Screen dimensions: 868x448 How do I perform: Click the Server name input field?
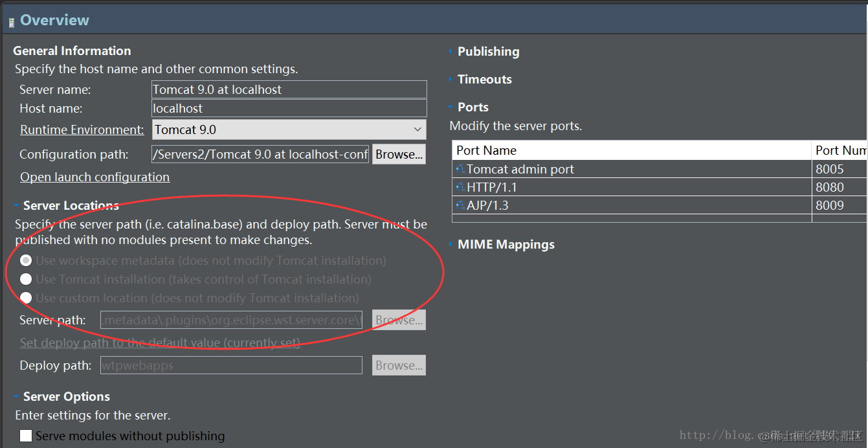tap(289, 89)
